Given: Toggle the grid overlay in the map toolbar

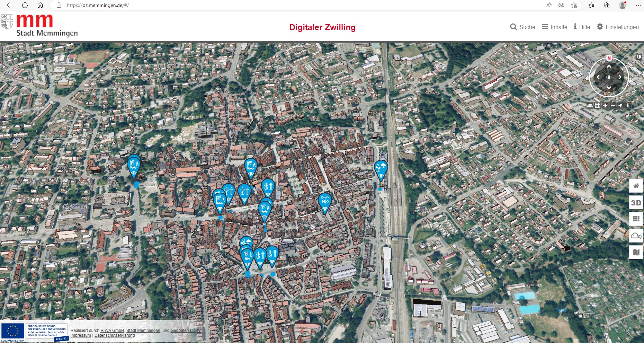Looking at the screenshot, I should click(x=597, y=106).
